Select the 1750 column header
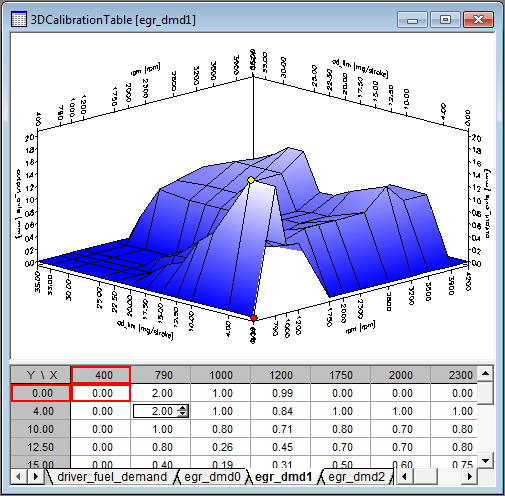505x496 pixels. coord(341,375)
